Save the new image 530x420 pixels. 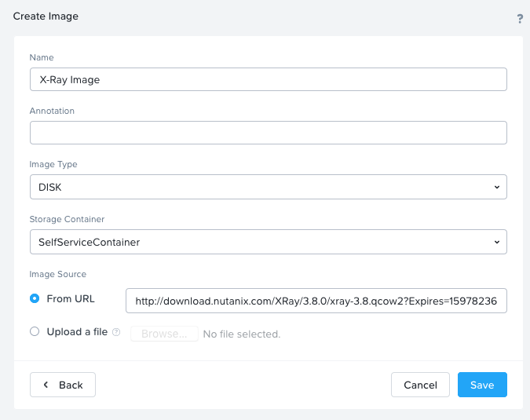pyautogui.click(x=482, y=385)
